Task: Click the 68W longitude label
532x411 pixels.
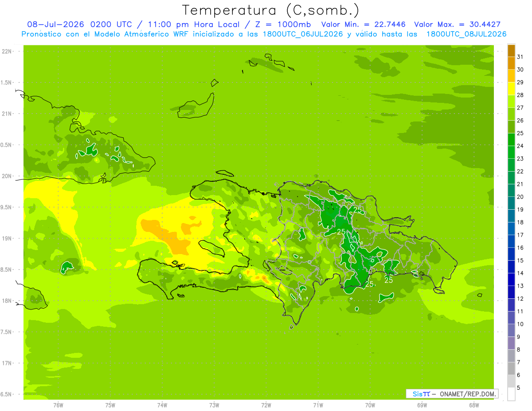Action: 474,405
